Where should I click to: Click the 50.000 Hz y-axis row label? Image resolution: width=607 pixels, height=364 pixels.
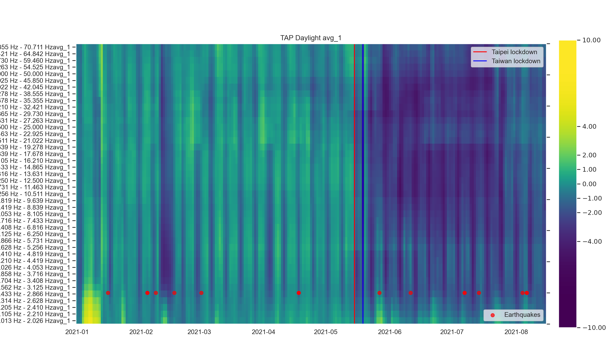(x=35, y=74)
